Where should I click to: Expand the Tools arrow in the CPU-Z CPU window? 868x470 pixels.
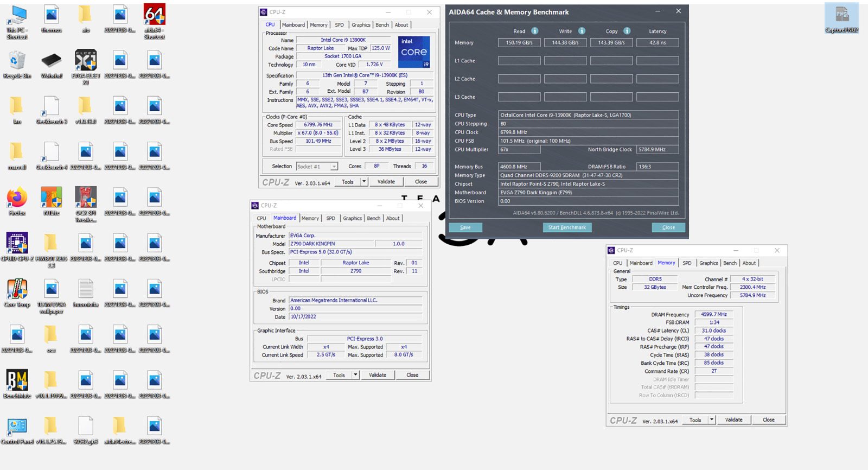tap(364, 182)
